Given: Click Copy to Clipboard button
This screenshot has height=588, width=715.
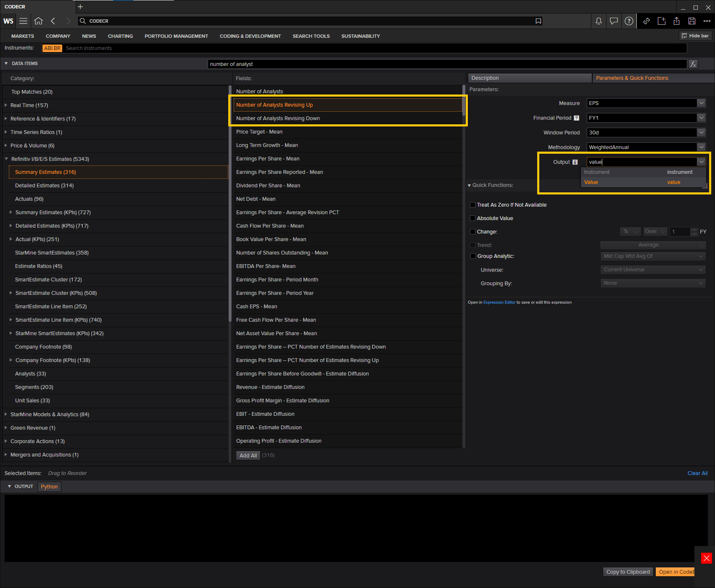Looking at the screenshot, I should [x=628, y=572].
